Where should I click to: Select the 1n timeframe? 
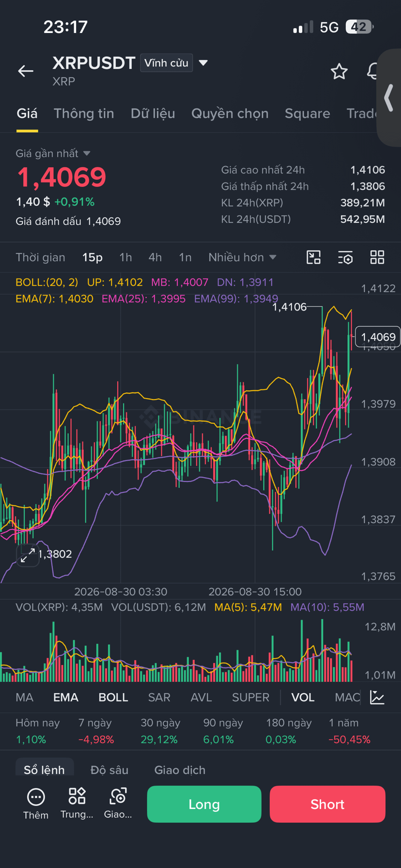pos(185,257)
